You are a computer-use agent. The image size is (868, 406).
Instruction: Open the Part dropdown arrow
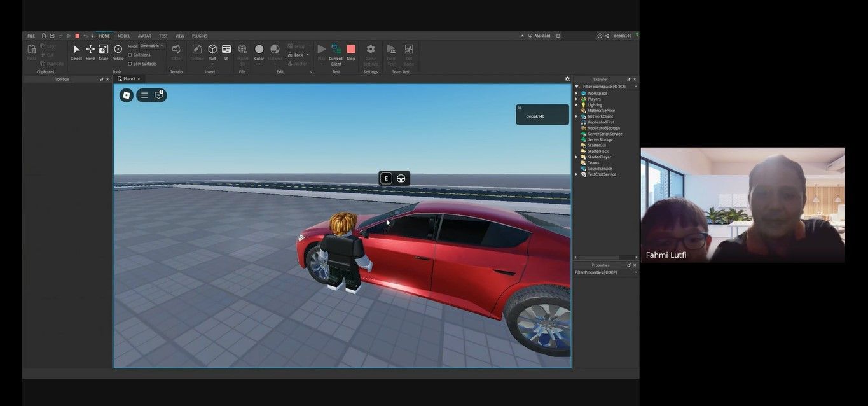212,64
